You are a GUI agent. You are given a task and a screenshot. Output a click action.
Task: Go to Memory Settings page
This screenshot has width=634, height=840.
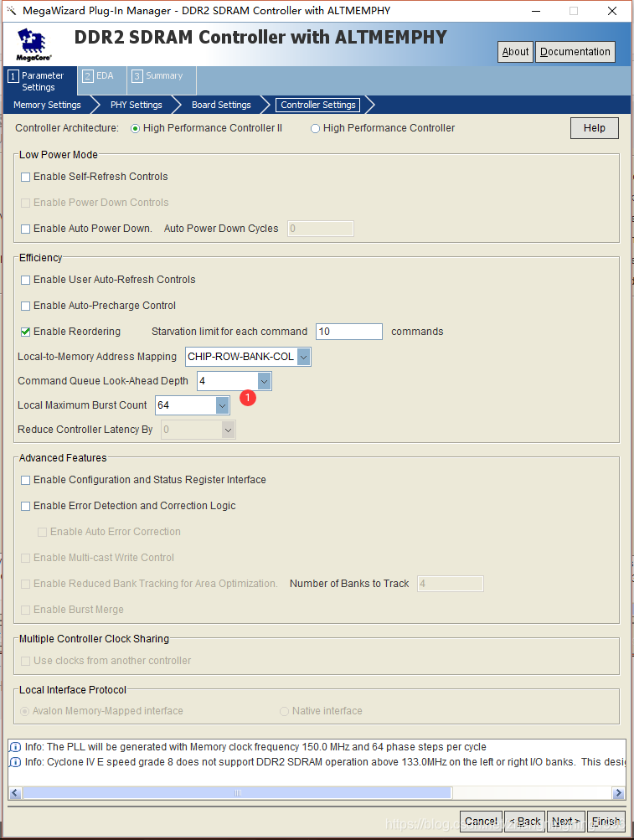click(x=47, y=105)
